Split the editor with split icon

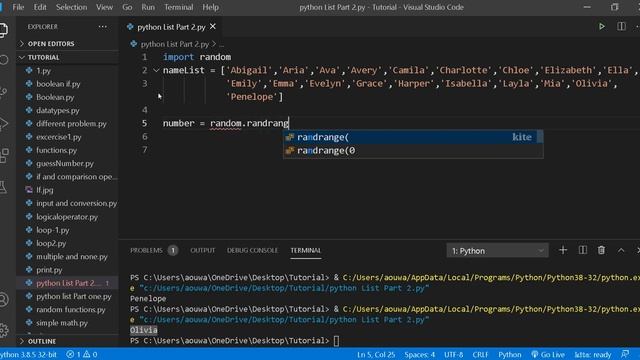pos(621,27)
